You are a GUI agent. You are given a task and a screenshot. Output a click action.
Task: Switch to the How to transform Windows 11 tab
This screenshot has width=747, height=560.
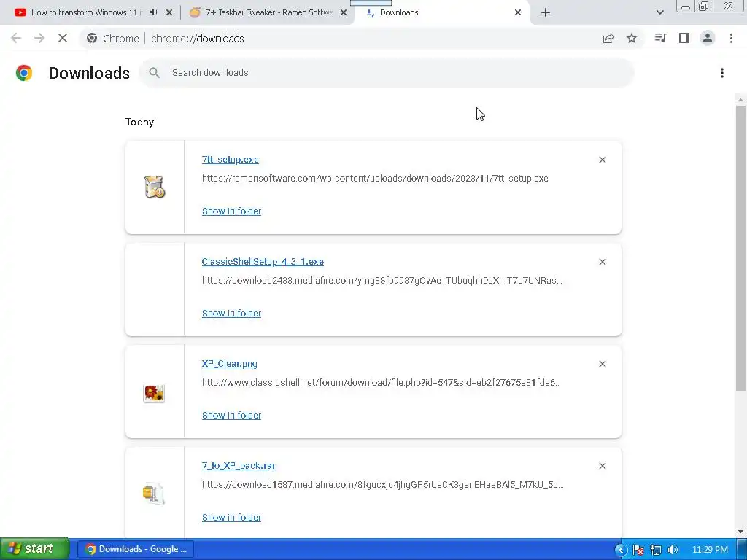point(88,12)
